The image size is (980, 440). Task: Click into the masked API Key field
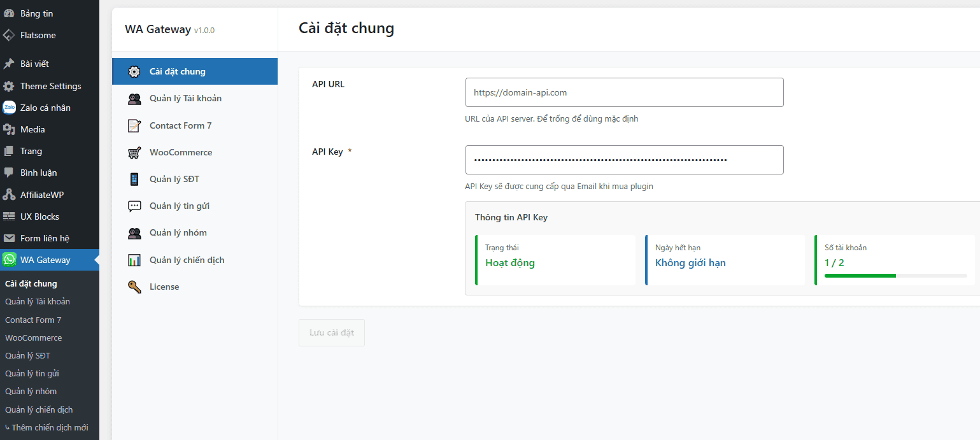click(624, 160)
